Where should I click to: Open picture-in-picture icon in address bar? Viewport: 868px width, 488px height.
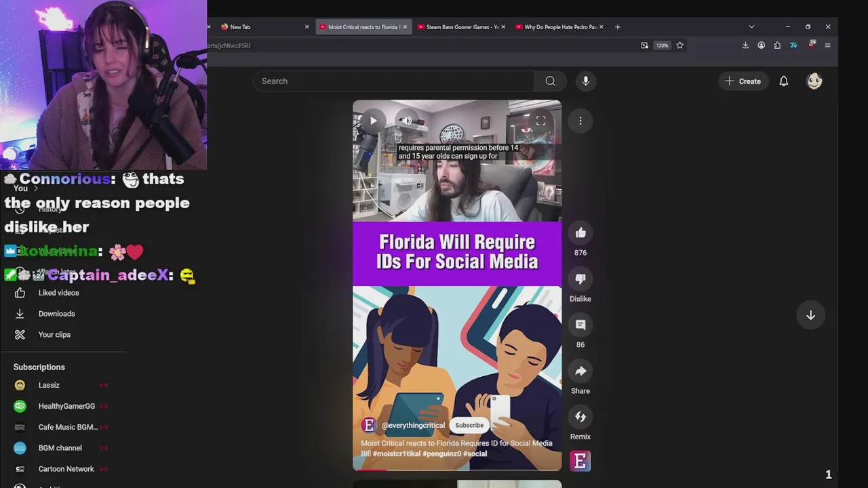click(x=644, y=45)
